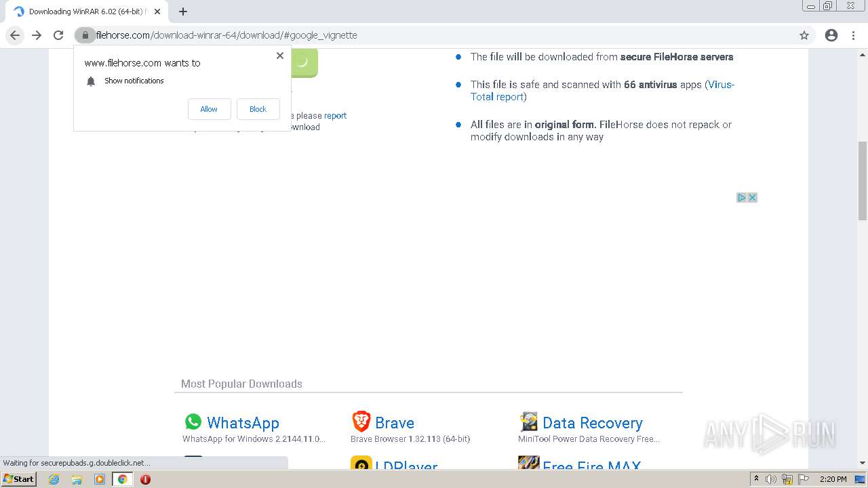Open the WhatsApp download link

pos(243,423)
